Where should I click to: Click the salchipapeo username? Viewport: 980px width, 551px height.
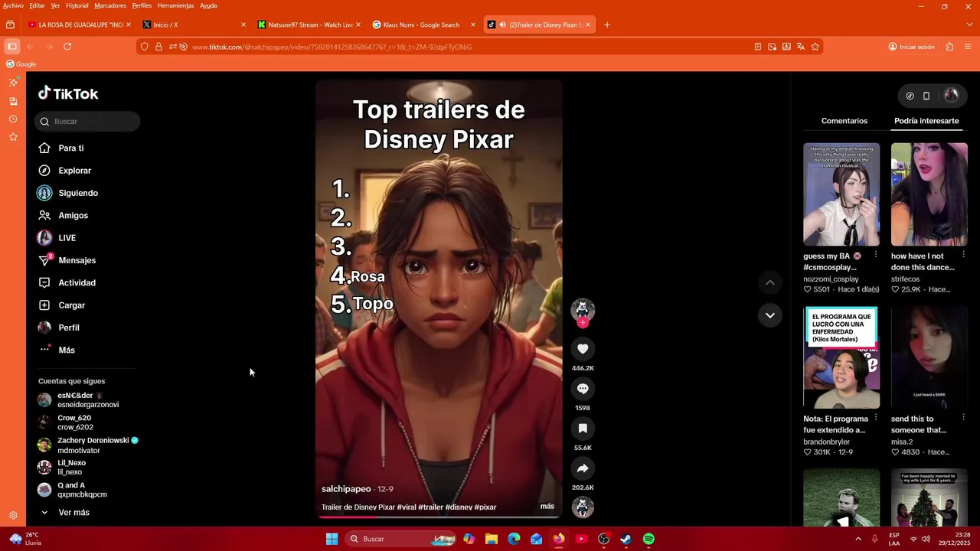346,488
